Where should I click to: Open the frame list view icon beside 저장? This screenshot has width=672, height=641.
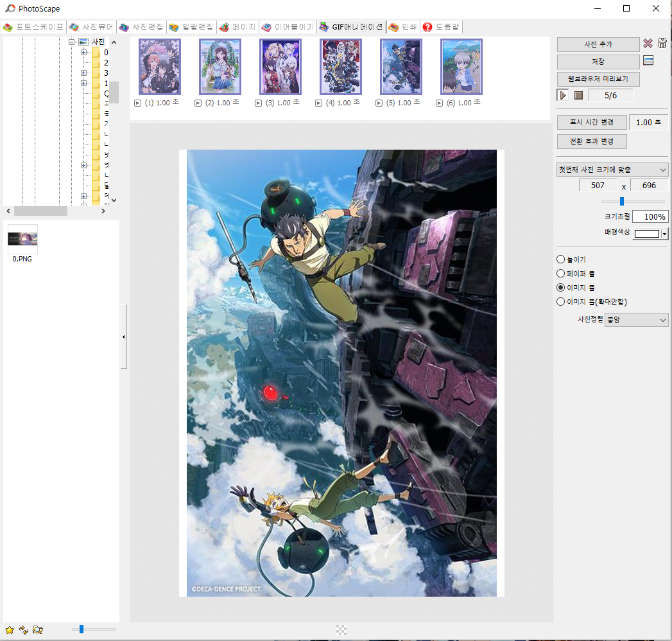(x=648, y=61)
